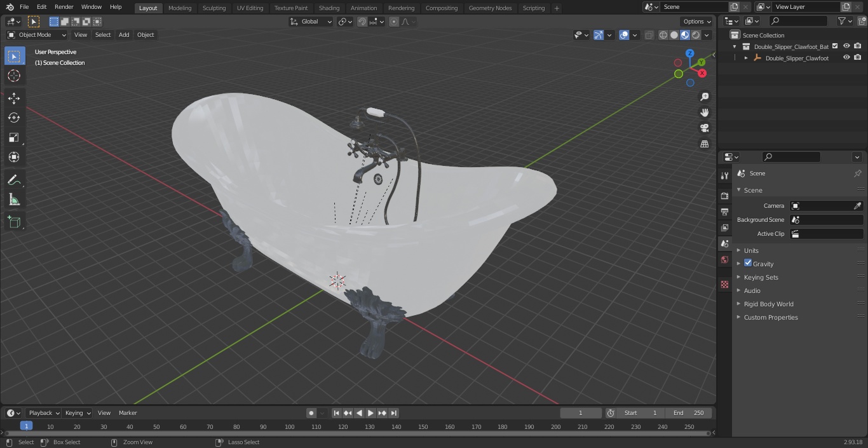Screen dimensions: 868x448
Task: Switch to rendered viewport shading
Action: (x=696, y=35)
